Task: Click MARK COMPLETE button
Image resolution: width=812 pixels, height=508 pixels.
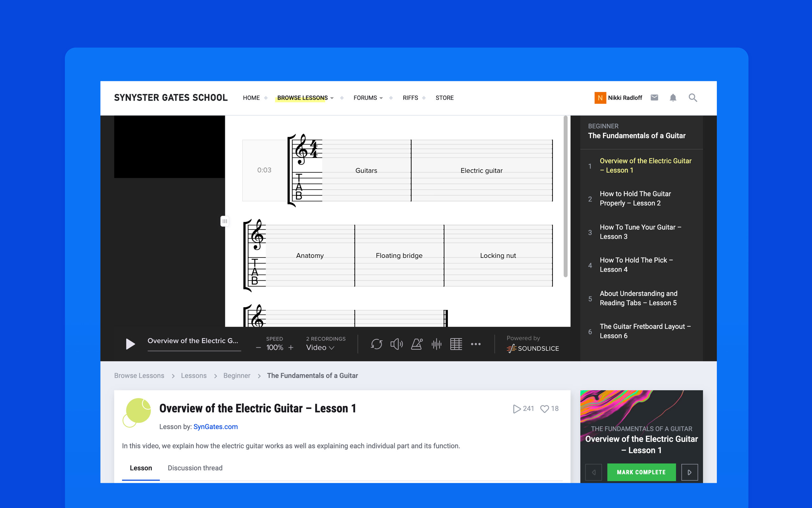Action: pyautogui.click(x=641, y=472)
